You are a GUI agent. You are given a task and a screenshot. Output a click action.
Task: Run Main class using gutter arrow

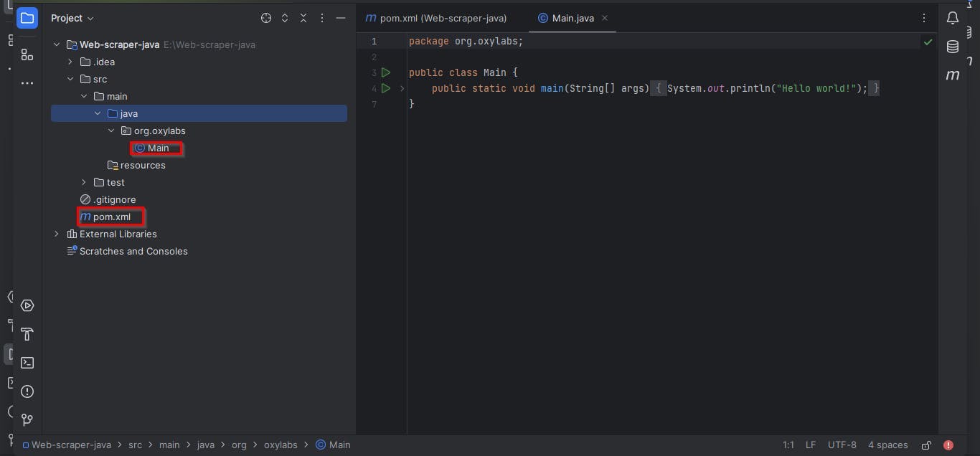click(x=386, y=72)
